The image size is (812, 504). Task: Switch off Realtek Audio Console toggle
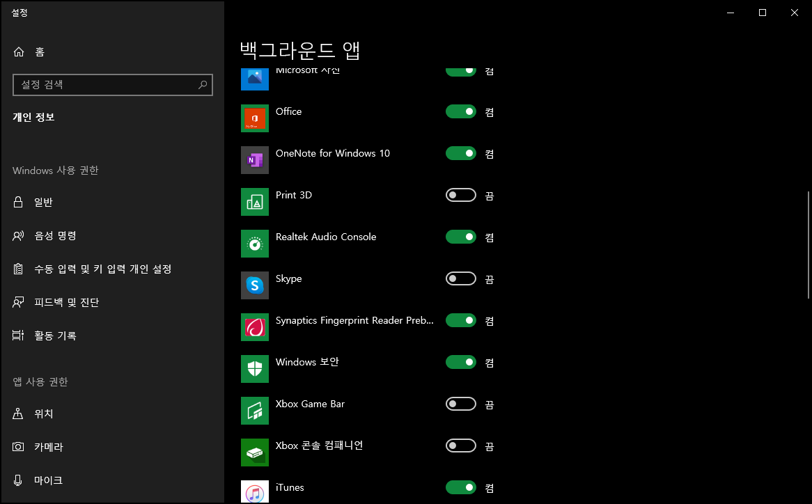click(461, 237)
